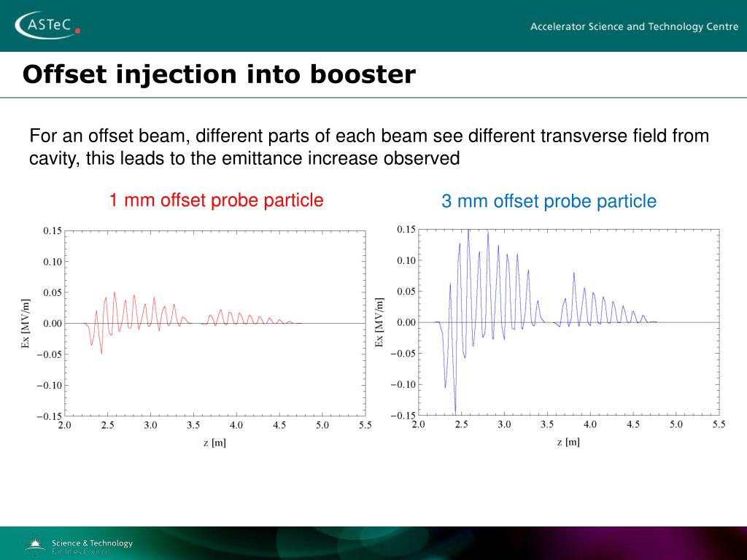
Task: Click the 5.5 x-axis tick on the right plot
Action: coord(719,424)
